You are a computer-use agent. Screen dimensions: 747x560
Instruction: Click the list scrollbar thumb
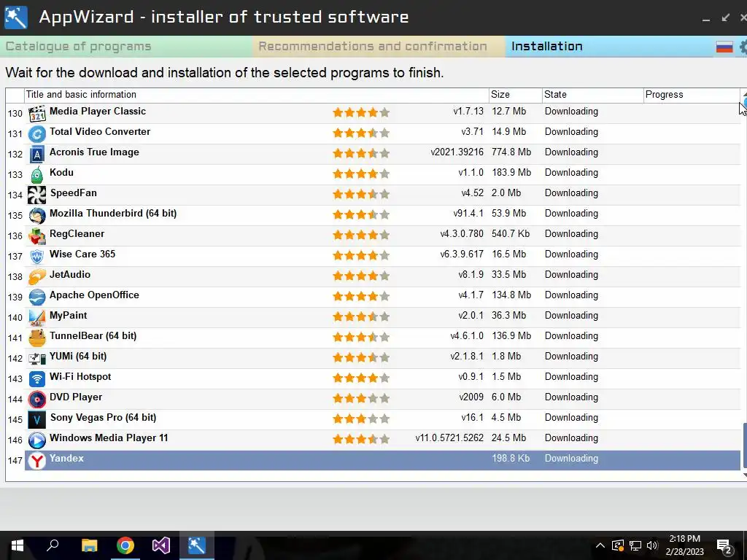(745, 446)
